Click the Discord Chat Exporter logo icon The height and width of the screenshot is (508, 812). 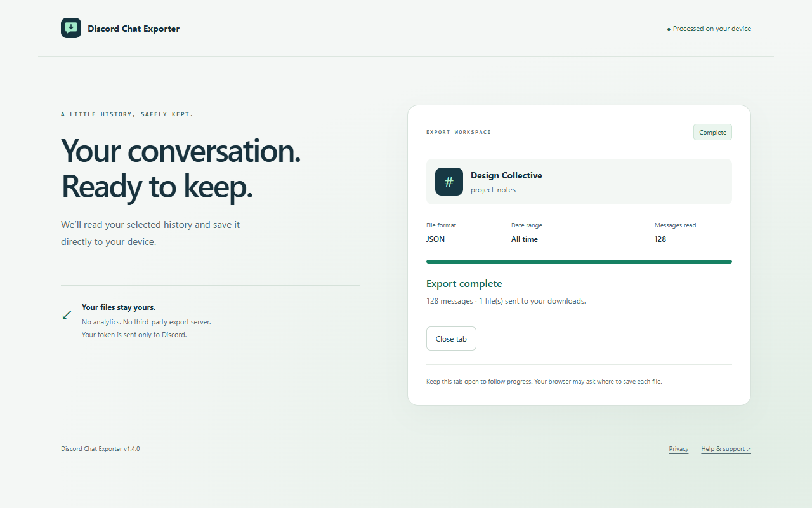71,28
